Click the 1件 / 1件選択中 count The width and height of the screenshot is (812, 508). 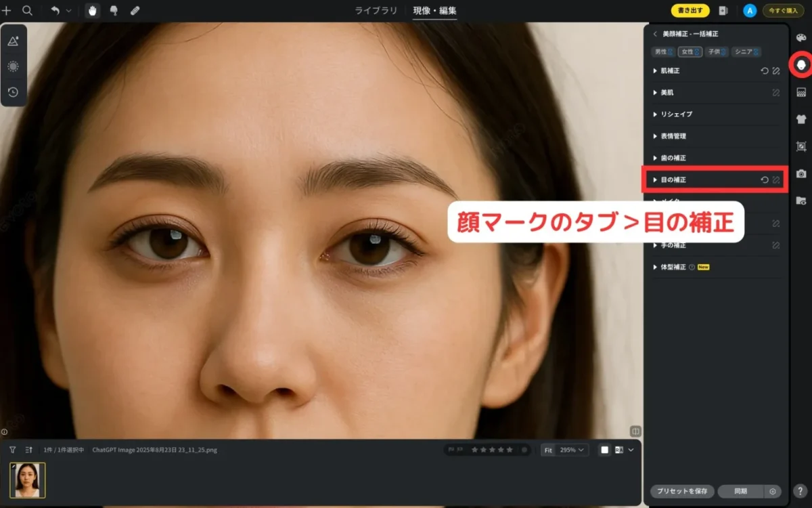(x=64, y=450)
